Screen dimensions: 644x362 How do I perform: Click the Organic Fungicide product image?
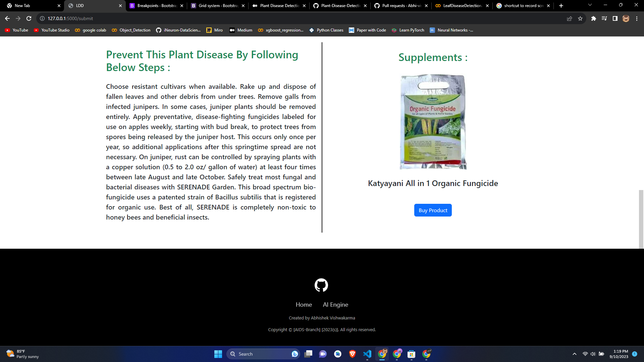(433, 121)
